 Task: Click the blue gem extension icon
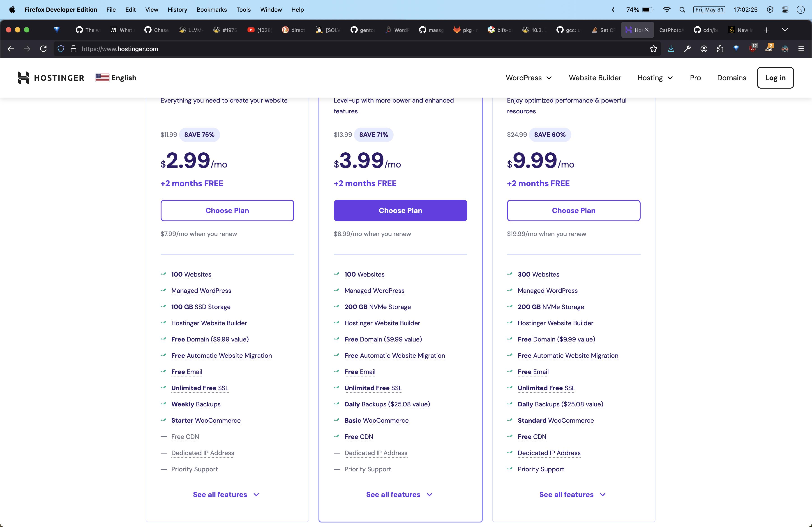pyautogui.click(x=736, y=49)
